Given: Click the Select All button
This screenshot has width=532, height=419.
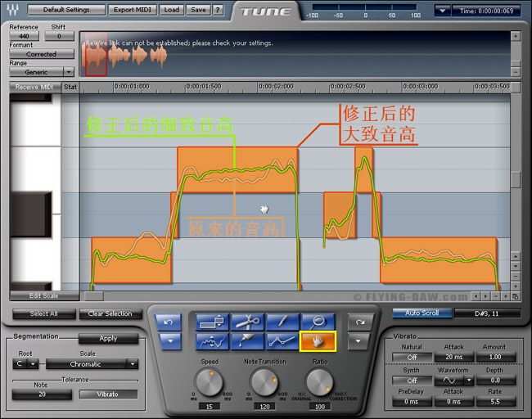Looking at the screenshot, I should 44,313.
